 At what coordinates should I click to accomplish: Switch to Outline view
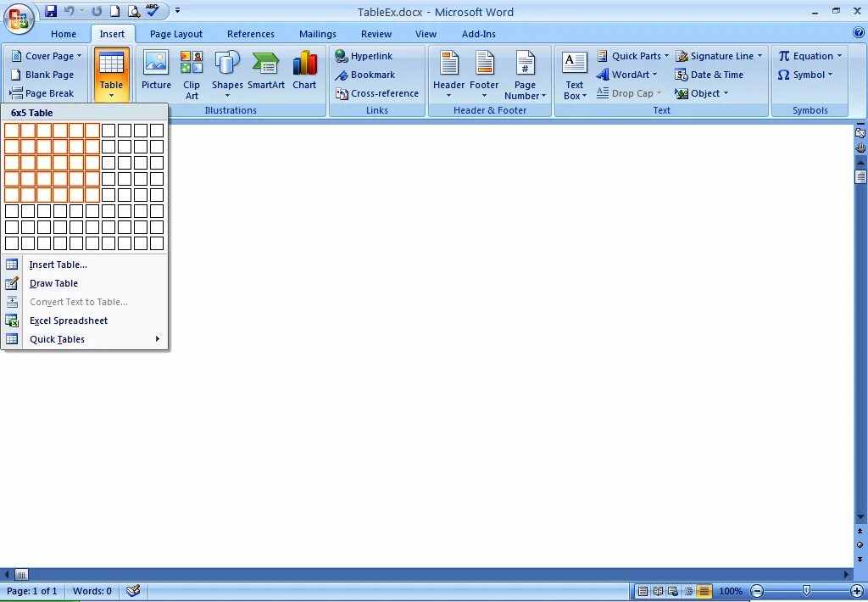[x=688, y=591]
